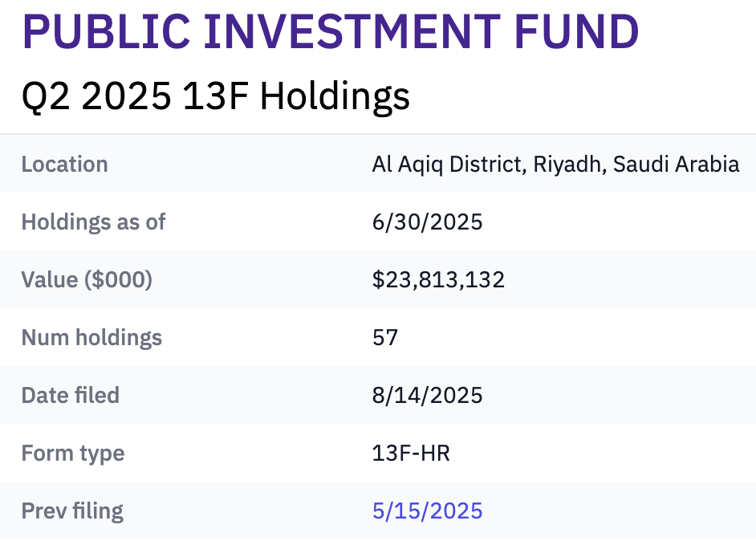Click the Q2 2025 13F Holdings heading

tap(216, 96)
